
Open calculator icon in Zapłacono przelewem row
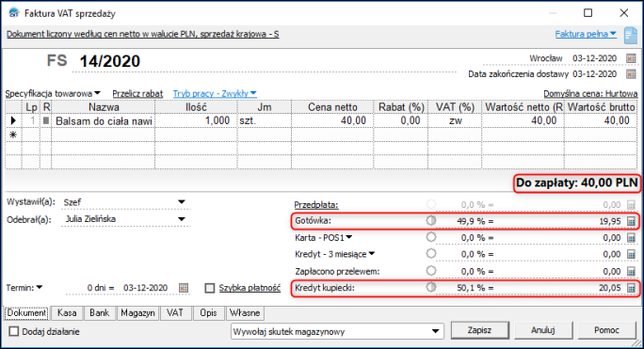click(631, 272)
